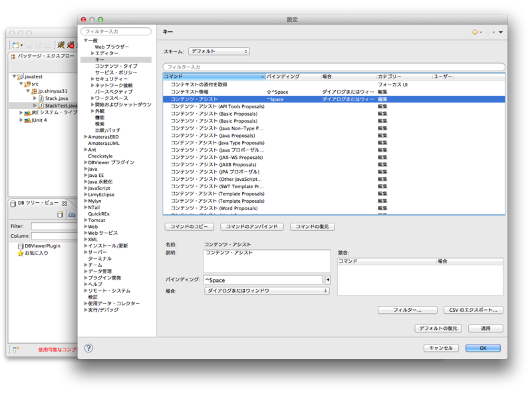Expand the ネットワーク接続 tree node

[x=92, y=85]
